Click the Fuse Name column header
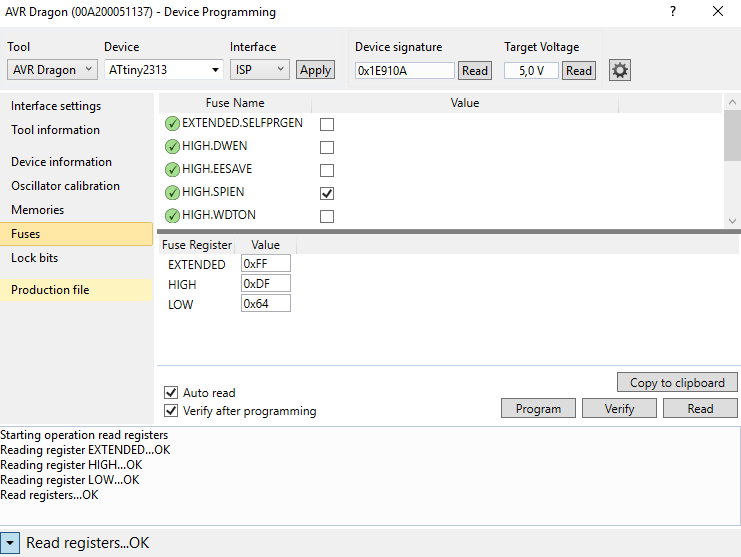 coord(235,103)
